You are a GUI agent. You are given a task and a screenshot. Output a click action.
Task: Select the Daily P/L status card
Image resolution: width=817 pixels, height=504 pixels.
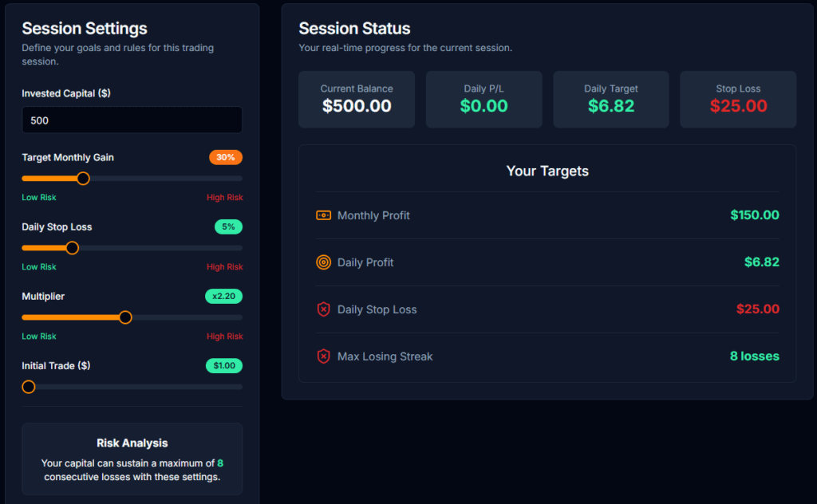[483, 99]
